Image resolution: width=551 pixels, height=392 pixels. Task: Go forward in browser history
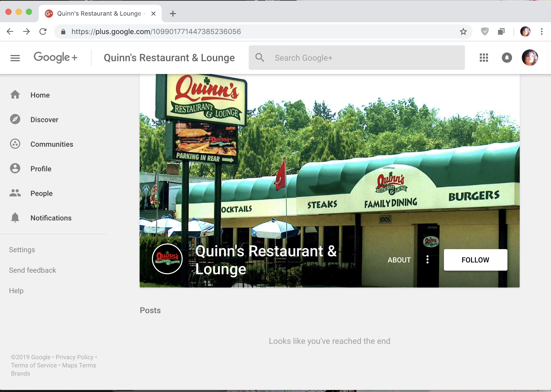[x=26, y=31]
